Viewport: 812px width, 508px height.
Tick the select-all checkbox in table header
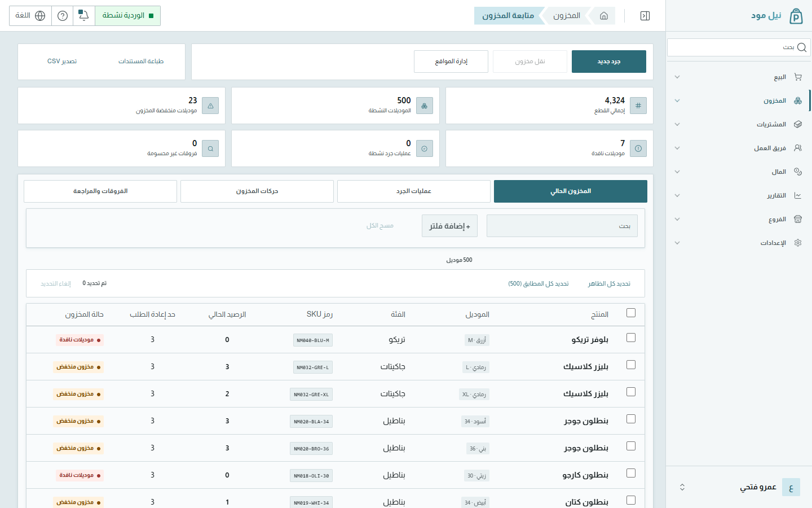[631, 313]
